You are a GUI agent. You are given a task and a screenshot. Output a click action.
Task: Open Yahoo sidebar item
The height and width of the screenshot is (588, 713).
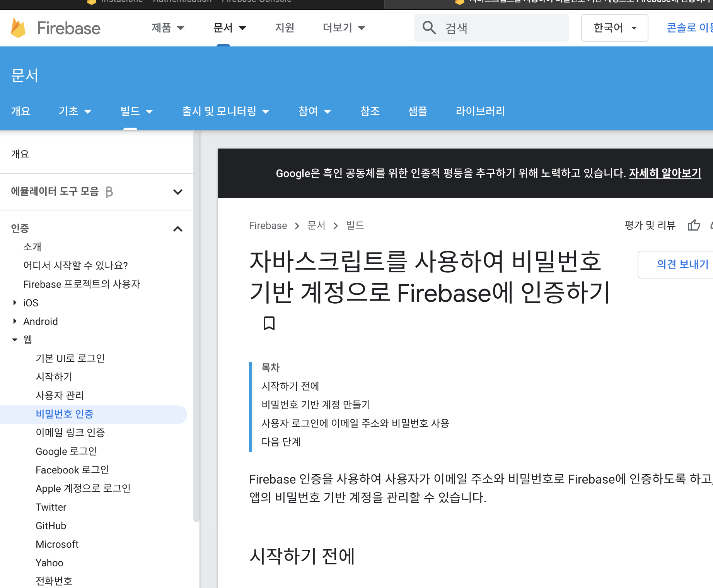click(x=49, y=562)
